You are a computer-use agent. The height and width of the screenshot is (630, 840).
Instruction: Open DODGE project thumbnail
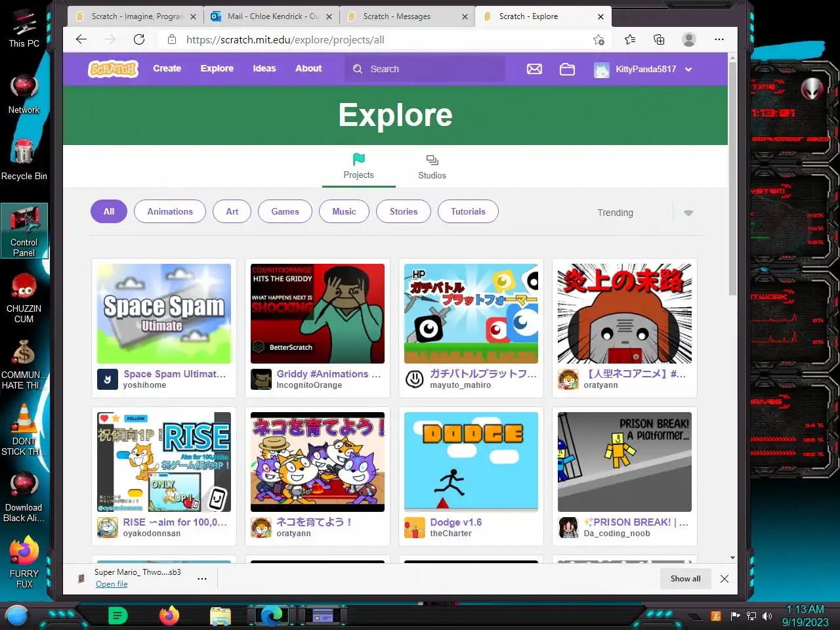coord(471,462)
